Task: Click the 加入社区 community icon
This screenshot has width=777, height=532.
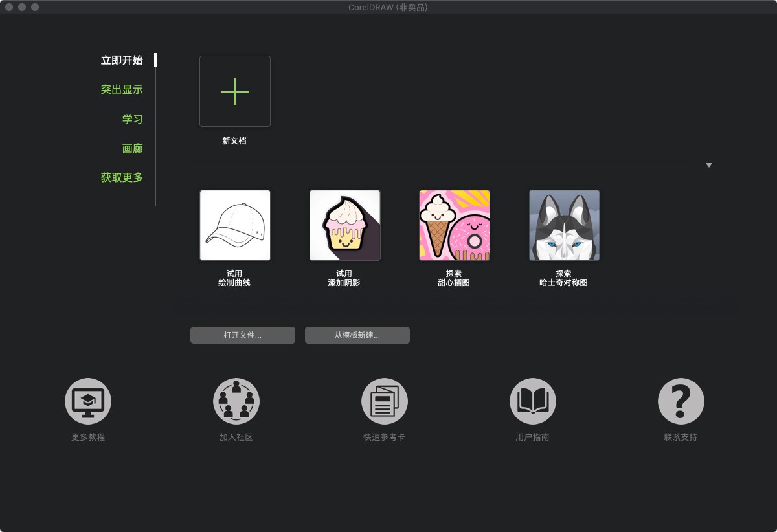Action: pyautogui.click(x=236, y=401)
